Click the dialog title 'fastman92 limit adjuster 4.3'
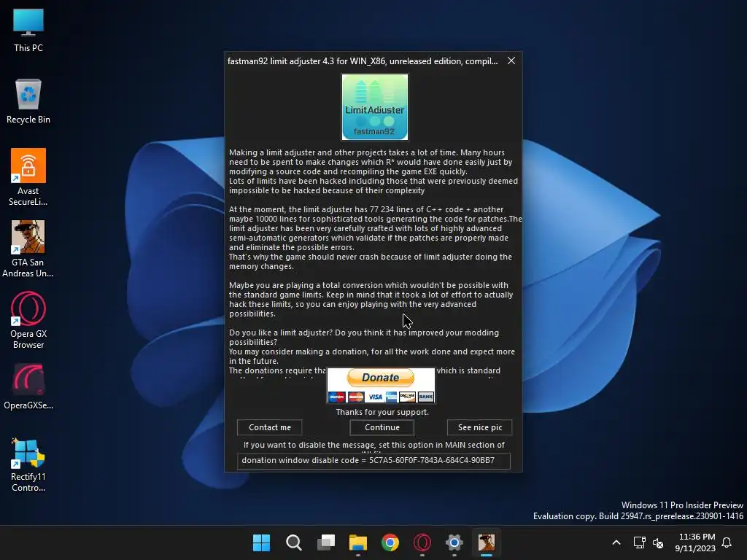747x560 pixels. [281, 61]
